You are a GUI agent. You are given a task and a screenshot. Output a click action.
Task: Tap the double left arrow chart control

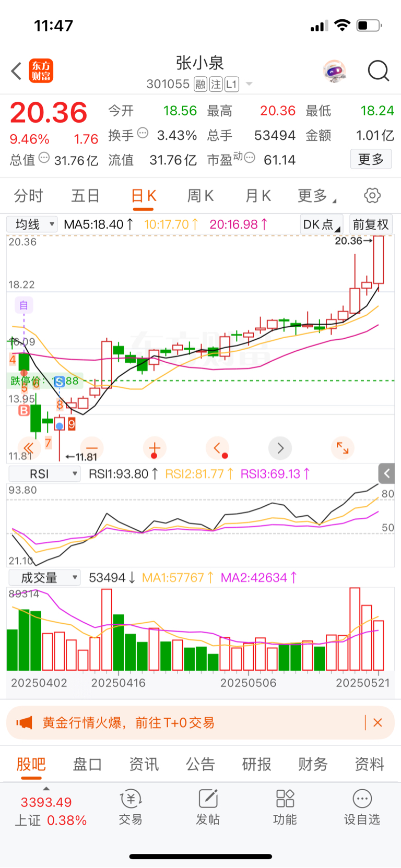(x=29, y=448)
